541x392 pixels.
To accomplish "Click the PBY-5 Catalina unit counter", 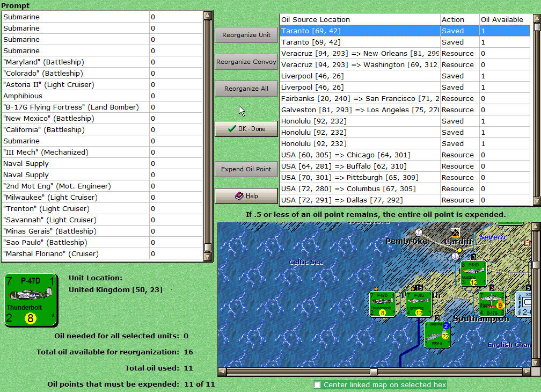I will [437, 335].
